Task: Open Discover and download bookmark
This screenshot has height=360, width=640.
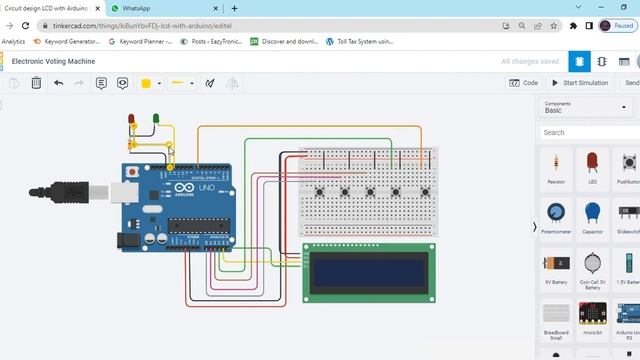Action: tap(284, 42)
